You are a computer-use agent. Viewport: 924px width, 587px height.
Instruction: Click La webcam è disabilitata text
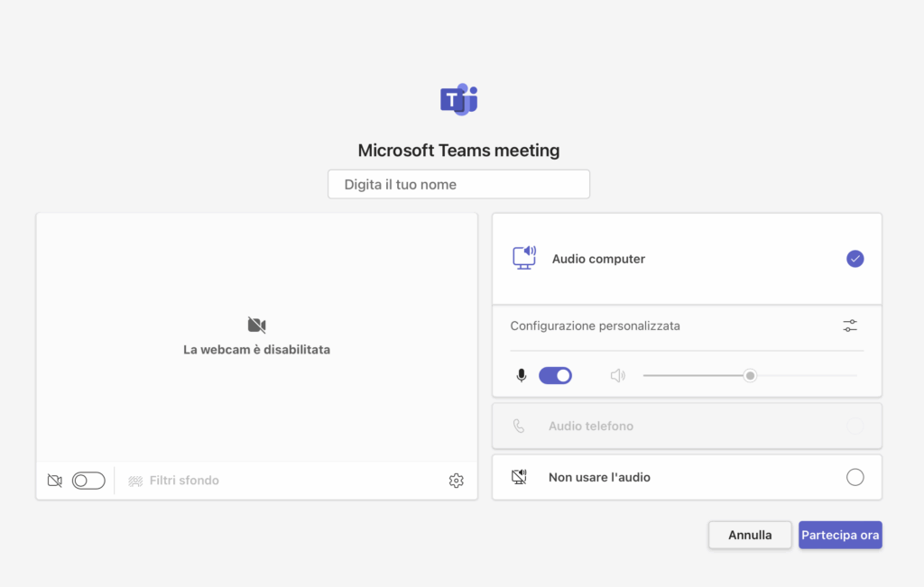pos(257,350)
